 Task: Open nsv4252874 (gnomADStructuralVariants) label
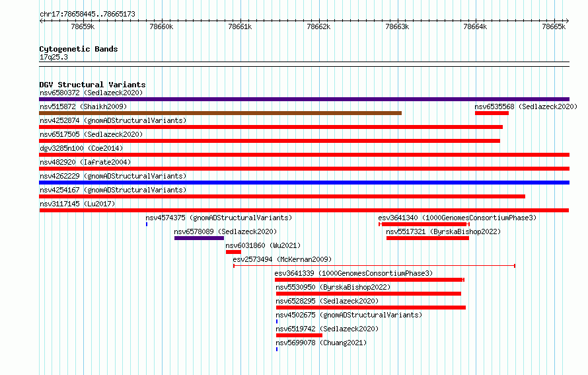pyautogui.click(x=113, y=120)
